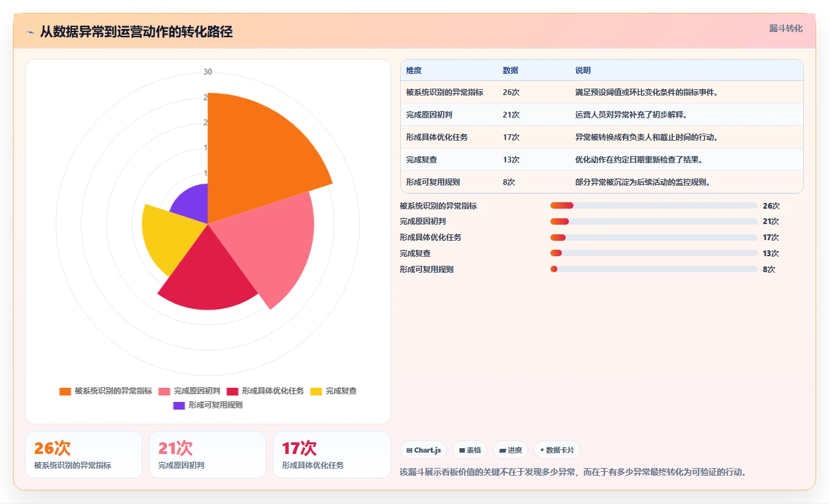Click the description starting 优化动作在约定日期
The height and width of the screenshot is (504, 829).
click(x=639, y=160)
